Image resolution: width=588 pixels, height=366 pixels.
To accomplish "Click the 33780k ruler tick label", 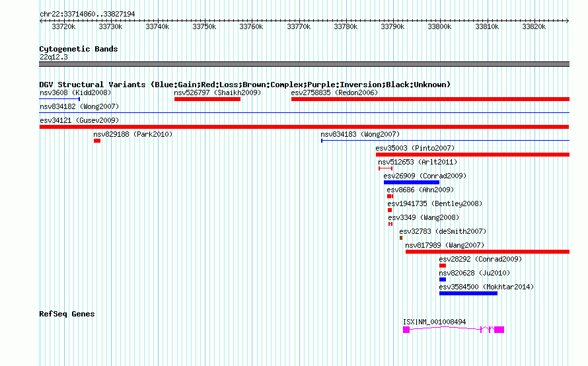I will click(346, 26).
